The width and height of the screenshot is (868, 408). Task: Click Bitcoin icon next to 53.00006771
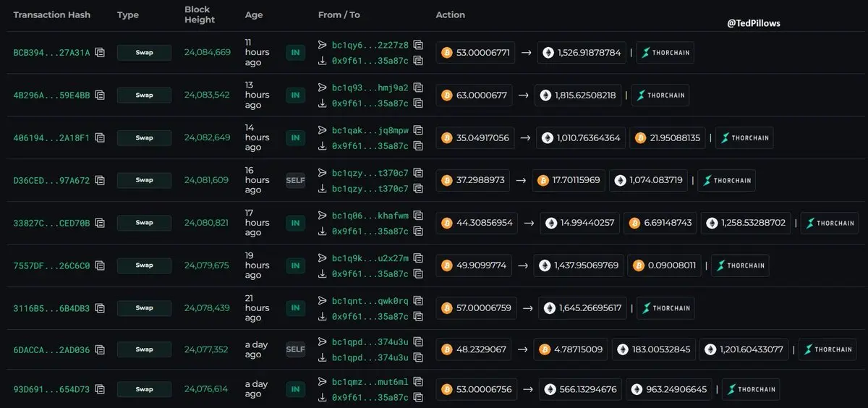pyautogui.click(x=447, y=53)
